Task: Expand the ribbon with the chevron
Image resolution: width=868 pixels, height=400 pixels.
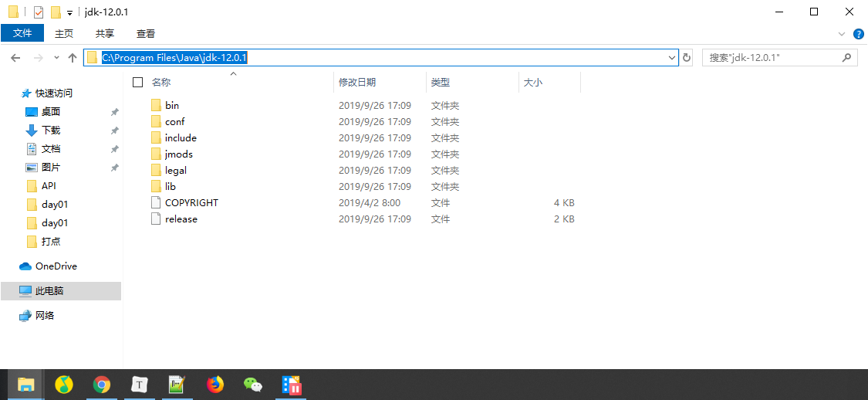Action: (x=843, y=34)
